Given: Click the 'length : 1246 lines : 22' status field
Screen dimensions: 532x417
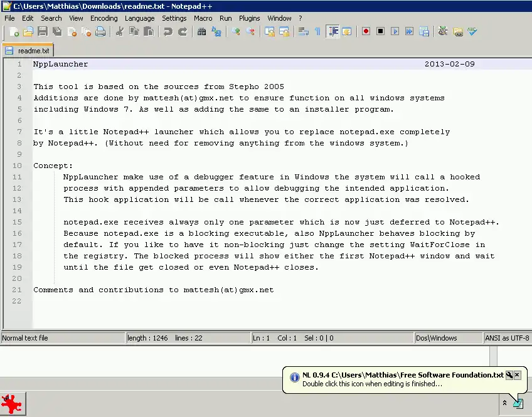Looking at the screenshot, I should [188, 338].
